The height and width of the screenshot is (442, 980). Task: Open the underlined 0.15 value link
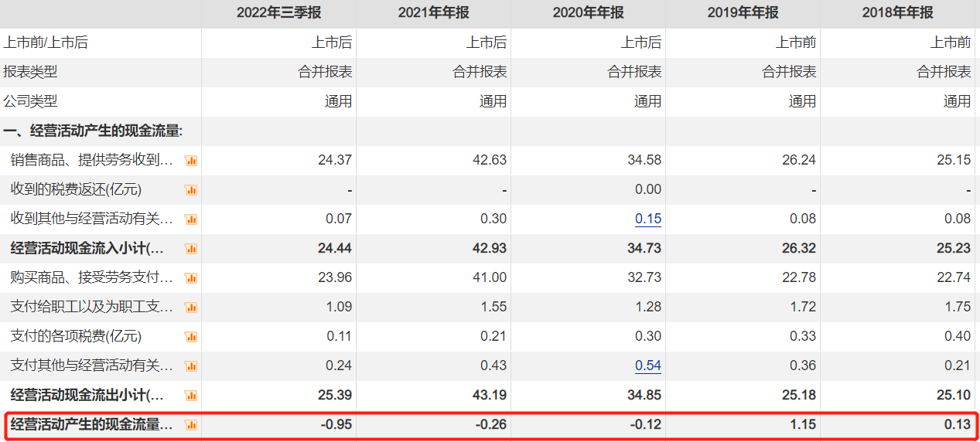648,219
